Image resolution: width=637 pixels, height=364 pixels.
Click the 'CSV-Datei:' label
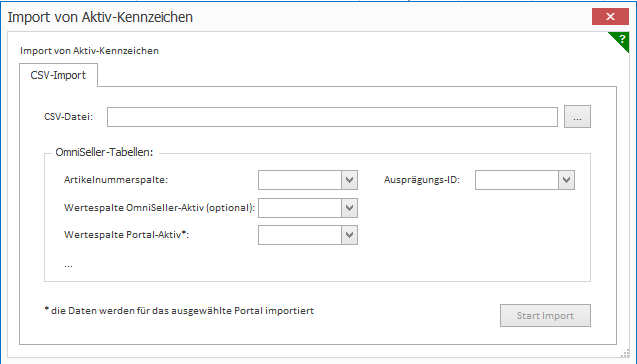click(x=68, y=117)
